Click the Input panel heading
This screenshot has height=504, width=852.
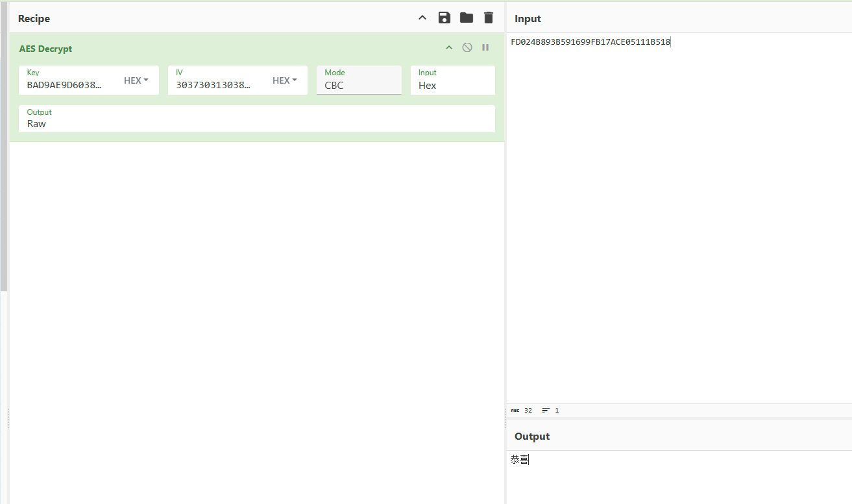point(528,19)
